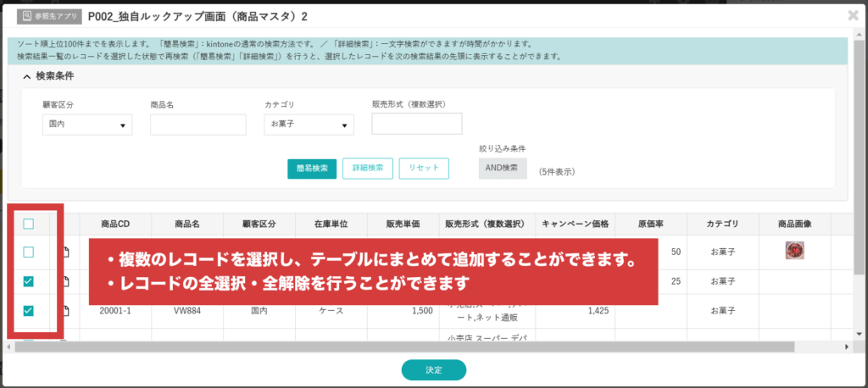
Task: Click the 商品名 text input field
Action: coord(198,125)
